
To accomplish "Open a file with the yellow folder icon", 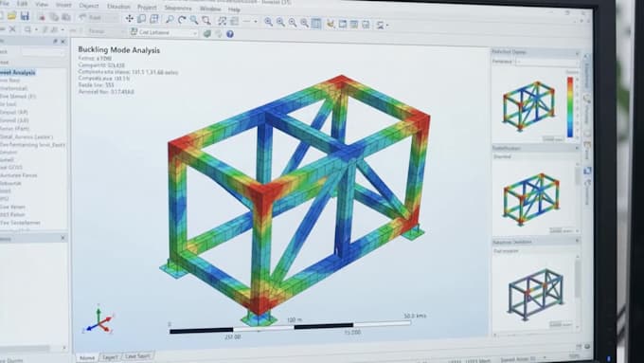I will click(11, 15).
